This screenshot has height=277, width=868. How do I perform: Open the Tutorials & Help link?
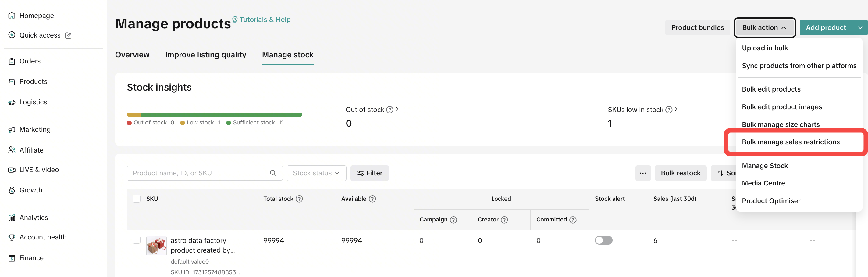click(x=261, y=20)
